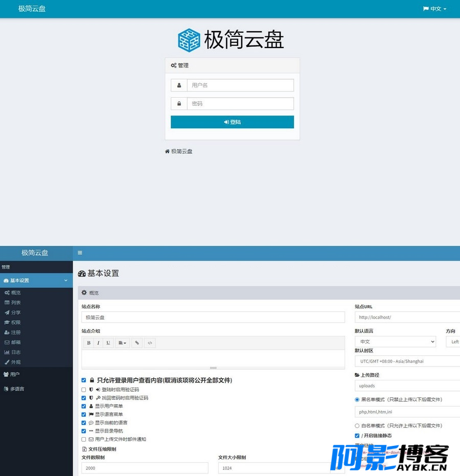Click the hamburger sidebar toggle icon
The width and height of the screenshot is (460, 476).
click(x=80, y=253)
